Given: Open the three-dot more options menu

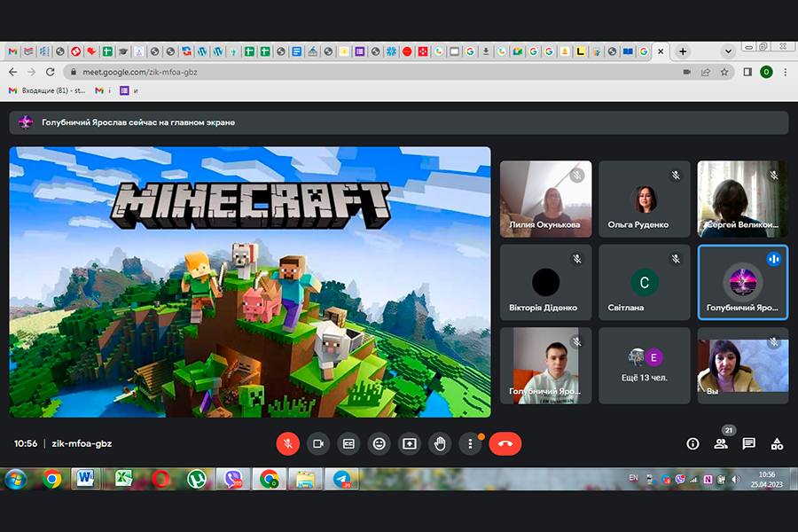Looking at the screenshot, I should (470, 443).
